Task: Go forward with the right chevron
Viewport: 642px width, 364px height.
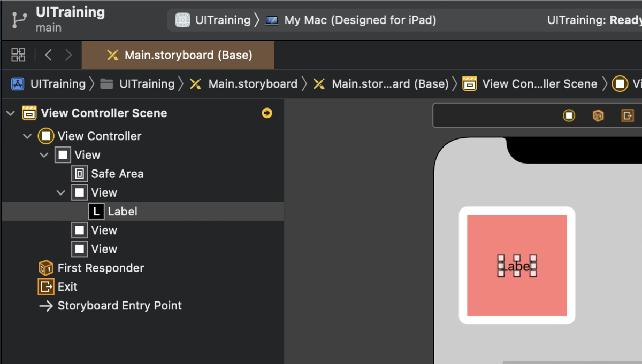Action: coord(68,55)
